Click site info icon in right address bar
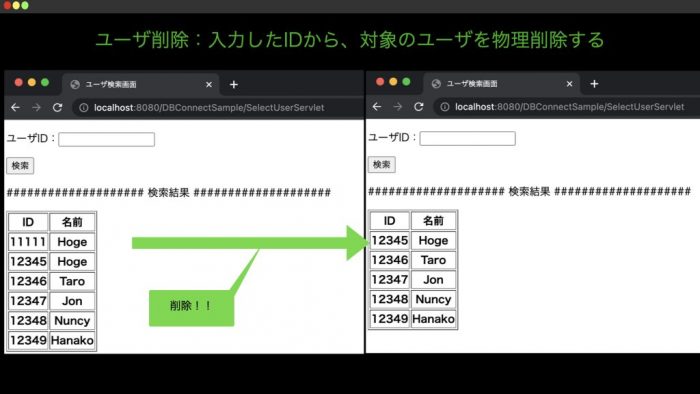Image resolution: width=700 pixels, height=394 pixels. pos(445,107)
